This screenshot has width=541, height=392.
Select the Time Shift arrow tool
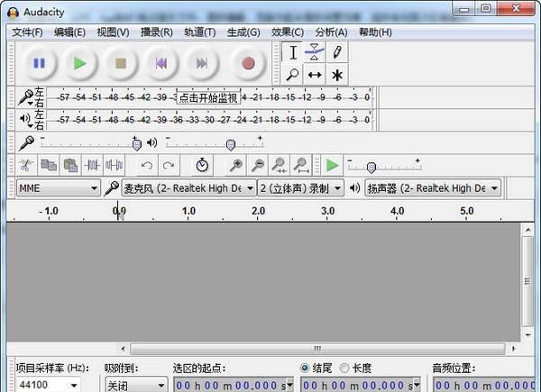tap(315, 75)
